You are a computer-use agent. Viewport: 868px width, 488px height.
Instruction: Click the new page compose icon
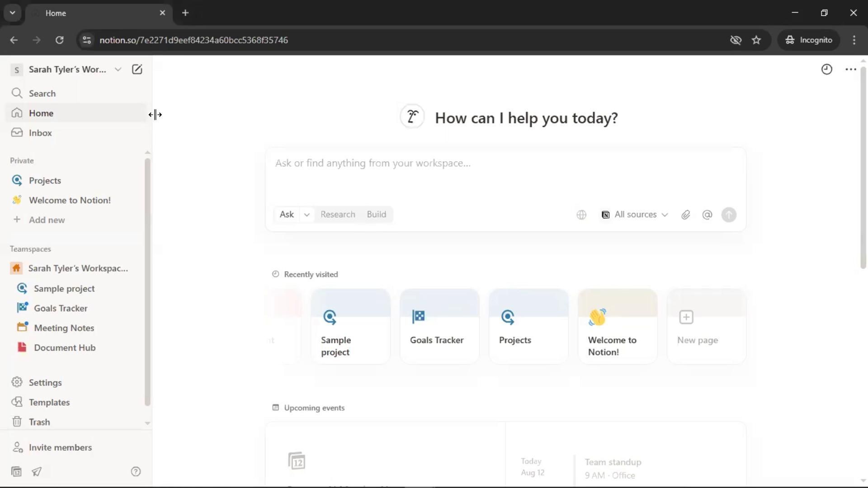coord(137,69)
